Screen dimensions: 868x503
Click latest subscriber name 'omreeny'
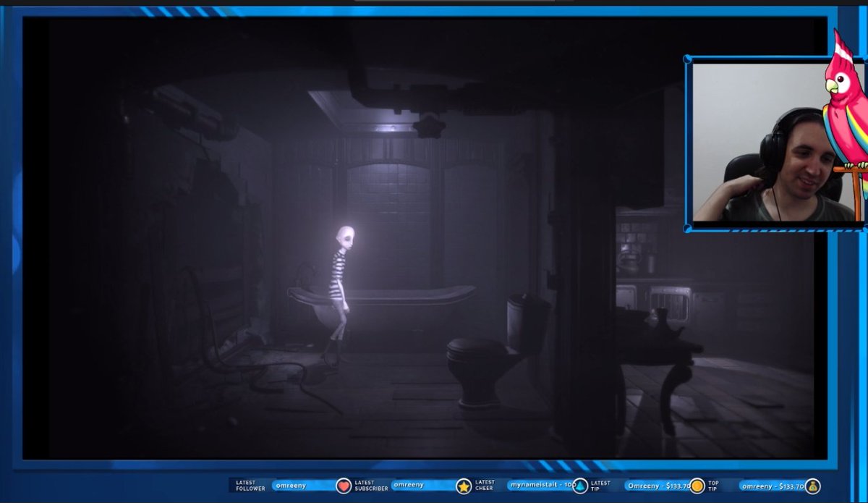click(410, 486)
